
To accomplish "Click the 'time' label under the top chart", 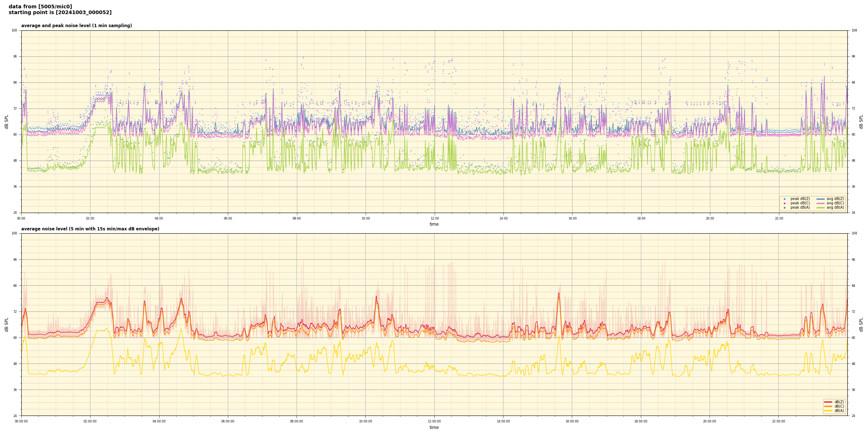I will pyautogui.click(x=434, y=224).
